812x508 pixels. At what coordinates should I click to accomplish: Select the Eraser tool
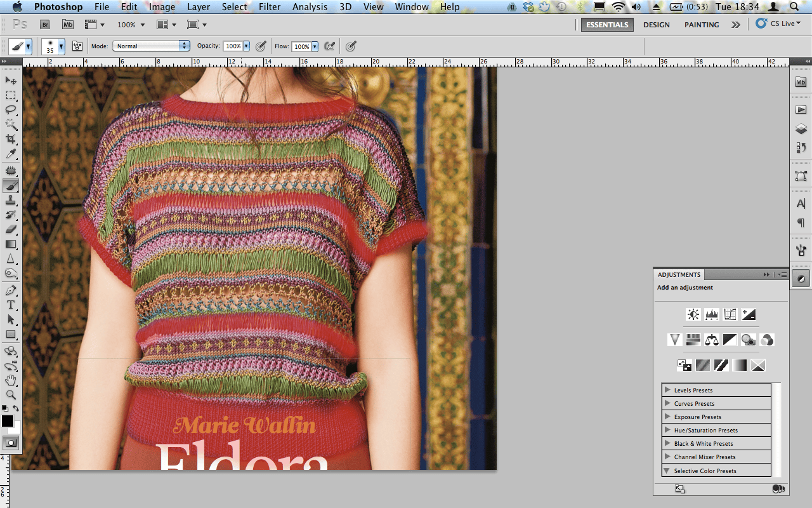11,229
